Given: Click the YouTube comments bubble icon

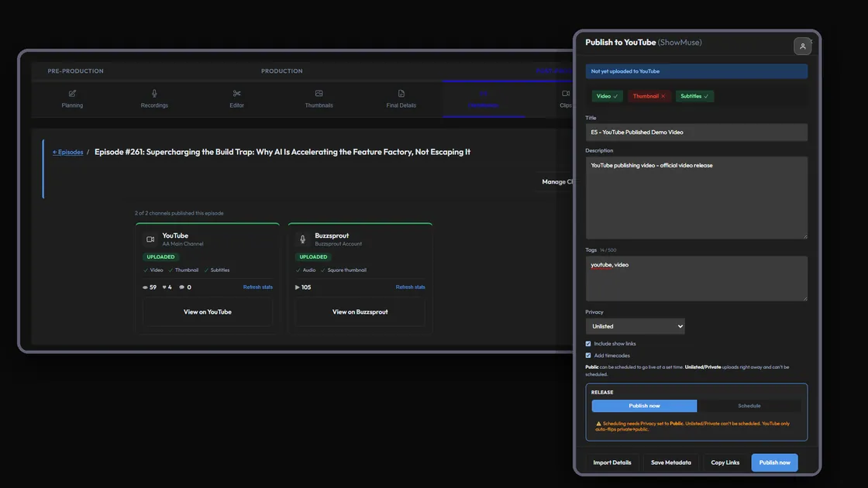Looking at the screenshot, I should (x=181, y=287).
